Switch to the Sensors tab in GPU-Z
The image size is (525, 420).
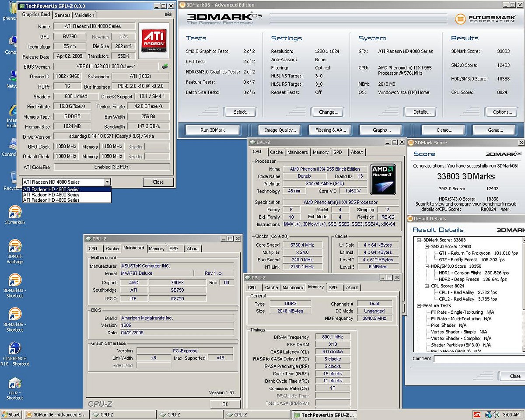tap(63, 15)
